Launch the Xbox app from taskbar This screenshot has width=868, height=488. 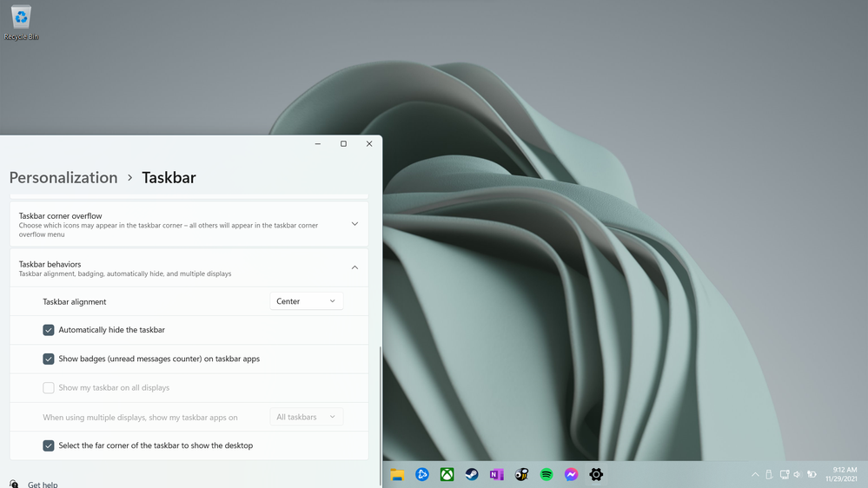(447, 475)
